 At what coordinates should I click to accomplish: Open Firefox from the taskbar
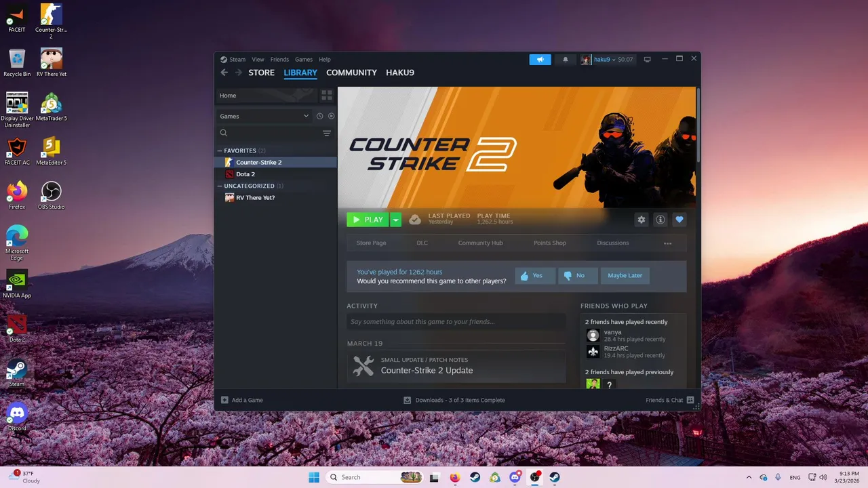pos(454,477)
